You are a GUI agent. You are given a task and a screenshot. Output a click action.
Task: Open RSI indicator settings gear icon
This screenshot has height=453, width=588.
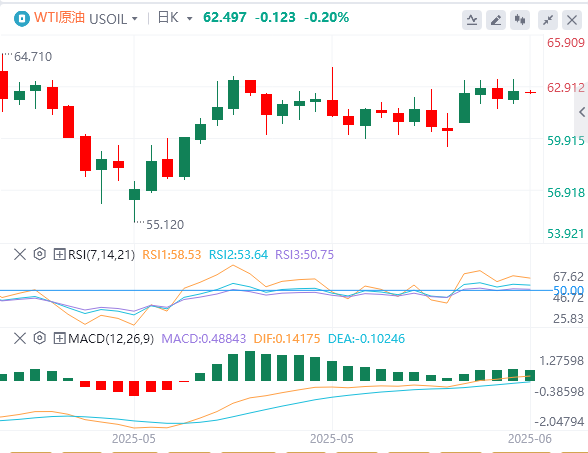point(40,254)
